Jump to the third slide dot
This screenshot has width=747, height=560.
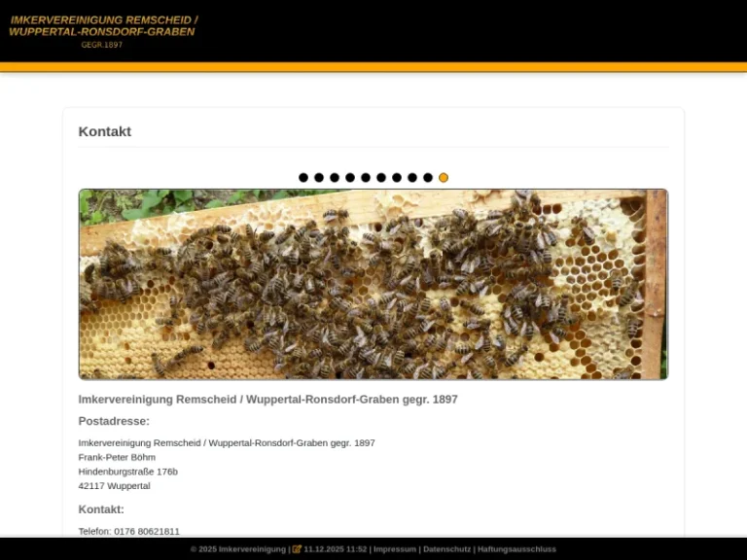tap(335, 178)
